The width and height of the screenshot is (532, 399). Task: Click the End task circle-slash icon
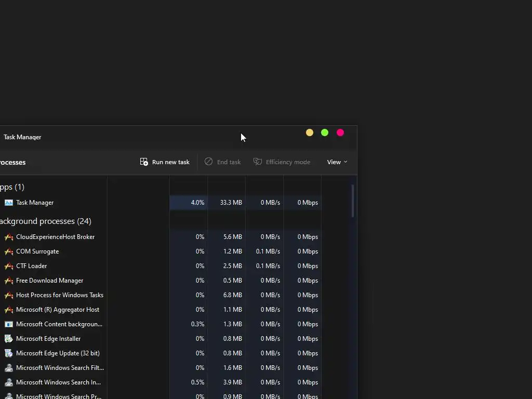click(x=208, y=162)
